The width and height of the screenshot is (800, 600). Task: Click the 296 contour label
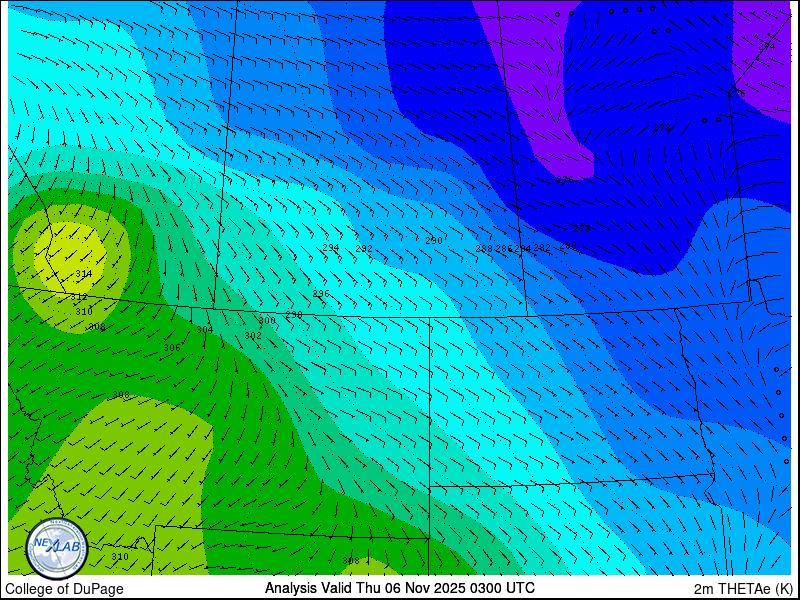click(321, 294)
